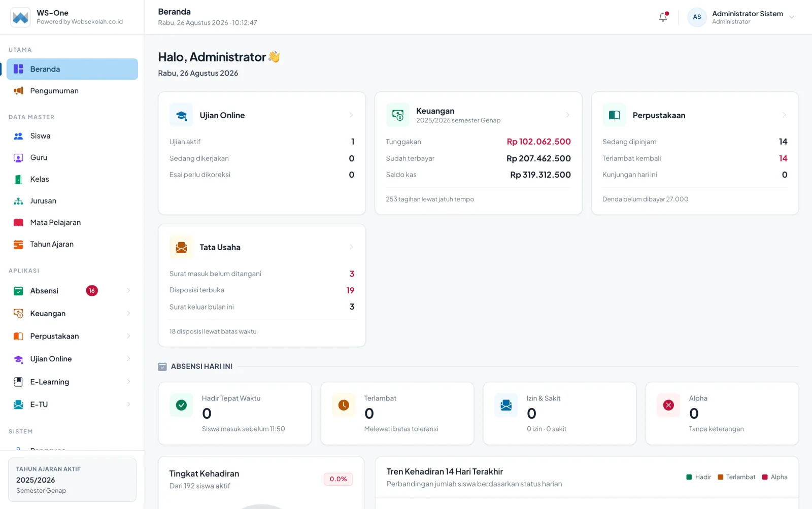Click the Absensi Hari Ini section icon
The image size is (812, 509).
(x=162, y=366)
